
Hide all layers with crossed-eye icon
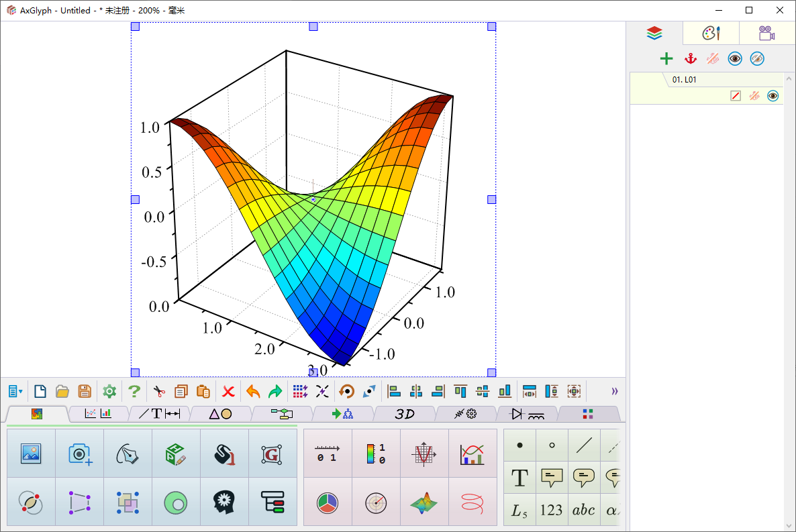757,59
